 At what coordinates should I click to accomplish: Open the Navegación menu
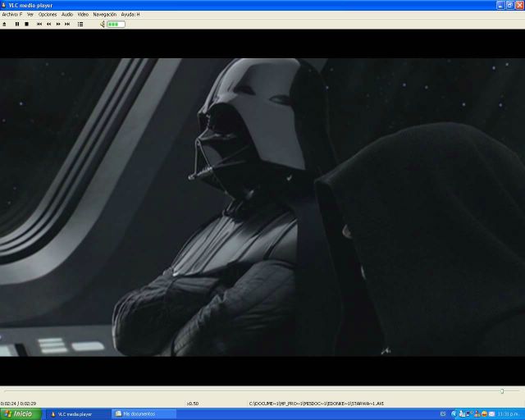(x=104, y=15)
